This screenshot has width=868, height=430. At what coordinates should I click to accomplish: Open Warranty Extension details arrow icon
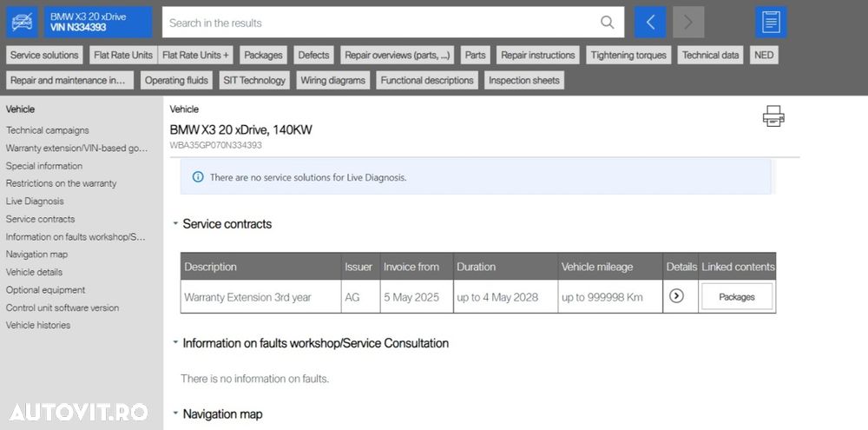click(676, 296)
